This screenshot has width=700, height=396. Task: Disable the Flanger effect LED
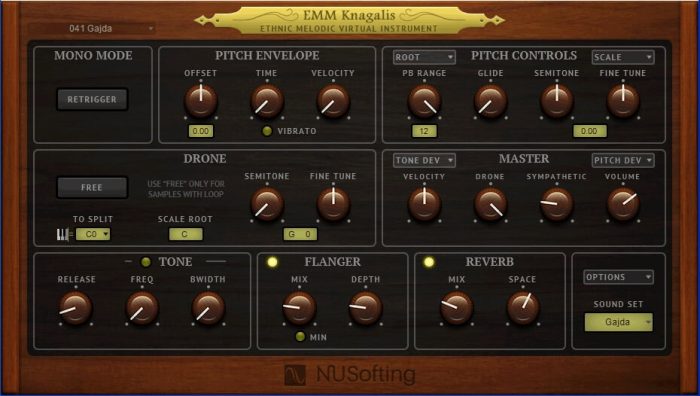tap(272, 262)
